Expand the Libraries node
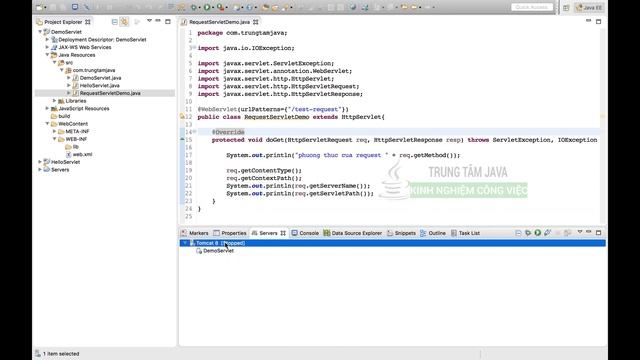640x360 pixels. pos(55,101)
